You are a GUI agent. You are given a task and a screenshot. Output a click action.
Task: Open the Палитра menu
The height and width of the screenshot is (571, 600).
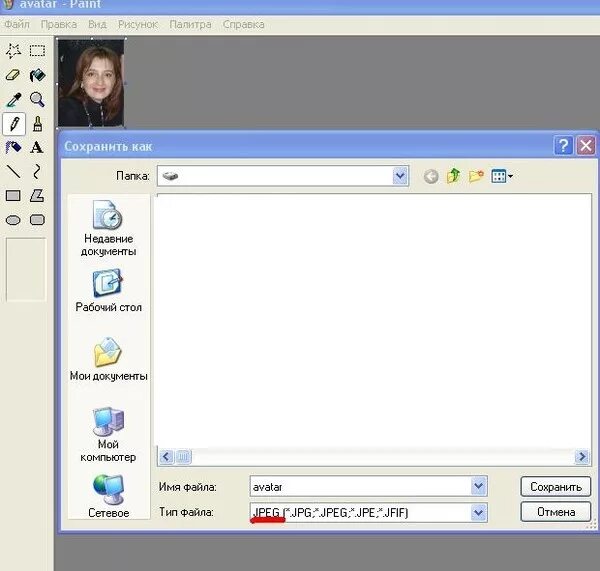190,24
